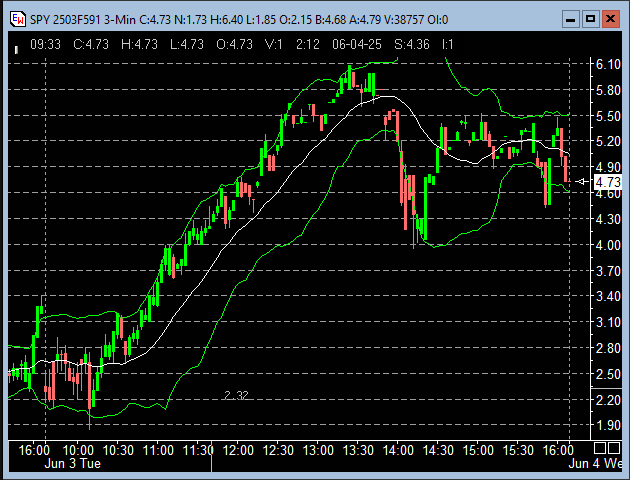Click the 13:30 time axis label
Viewport: 630px width, 480px height.
click(358, 450)
